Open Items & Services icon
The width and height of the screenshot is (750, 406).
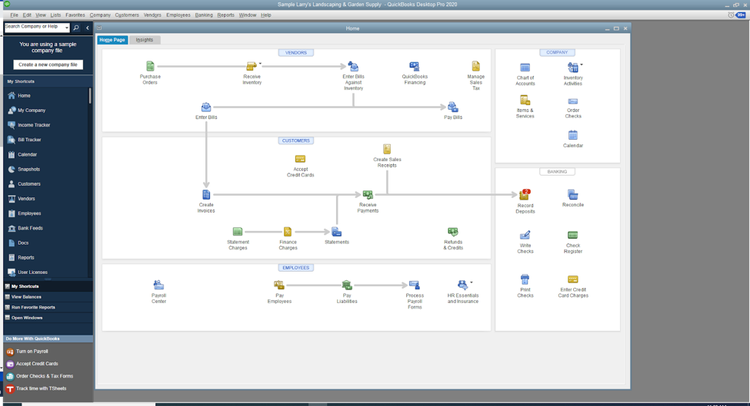525,100
